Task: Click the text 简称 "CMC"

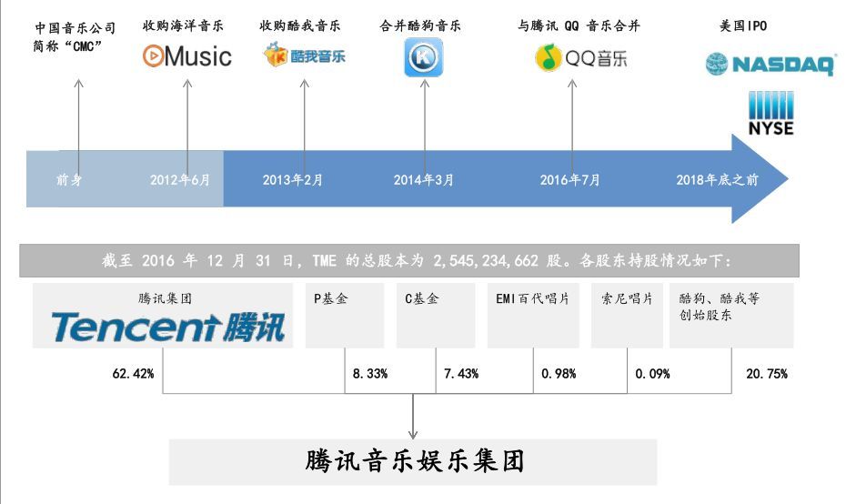Action: pos(67,45)
